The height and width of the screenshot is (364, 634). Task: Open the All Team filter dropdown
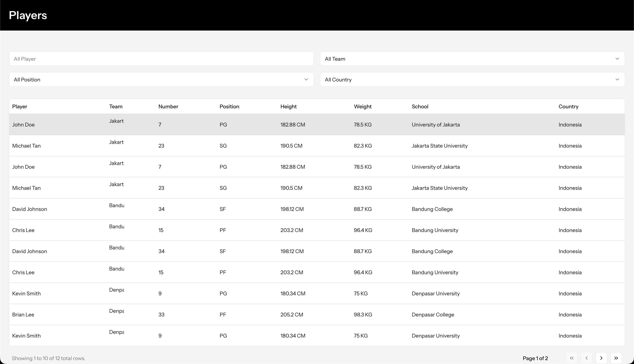(472, 59)
